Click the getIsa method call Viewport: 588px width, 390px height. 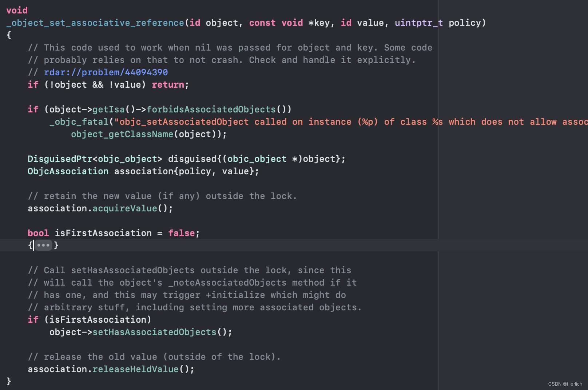point(108,110)
